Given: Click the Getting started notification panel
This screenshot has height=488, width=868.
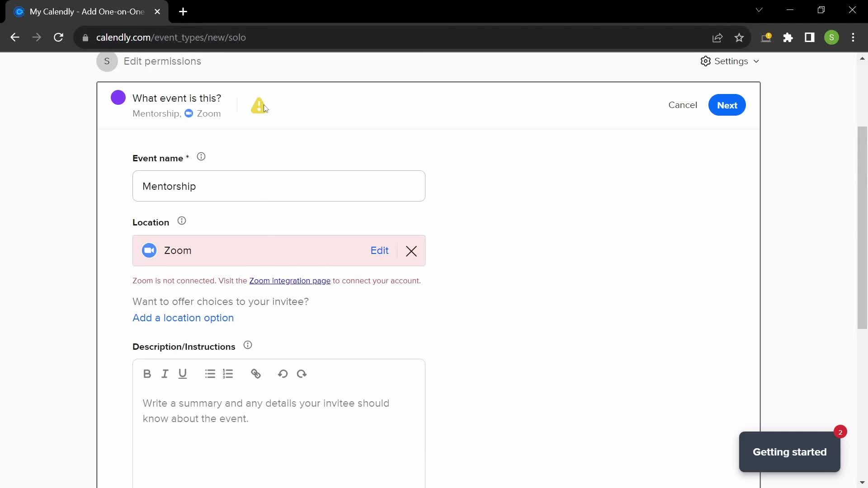Looking at the screenshot, I should [790, 452].
